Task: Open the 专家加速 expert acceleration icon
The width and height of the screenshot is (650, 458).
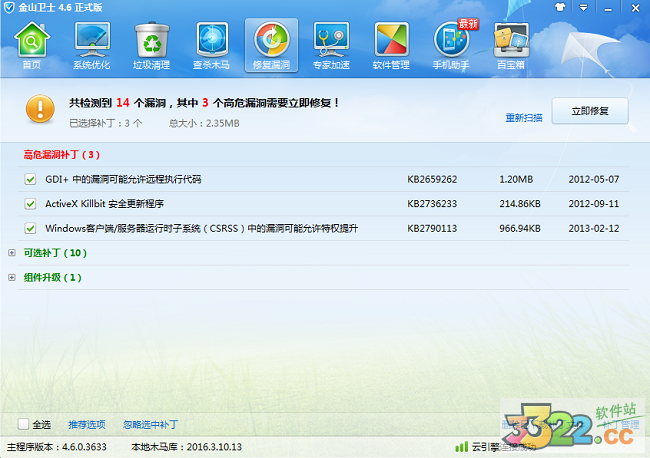Action: tap(331, 46)
